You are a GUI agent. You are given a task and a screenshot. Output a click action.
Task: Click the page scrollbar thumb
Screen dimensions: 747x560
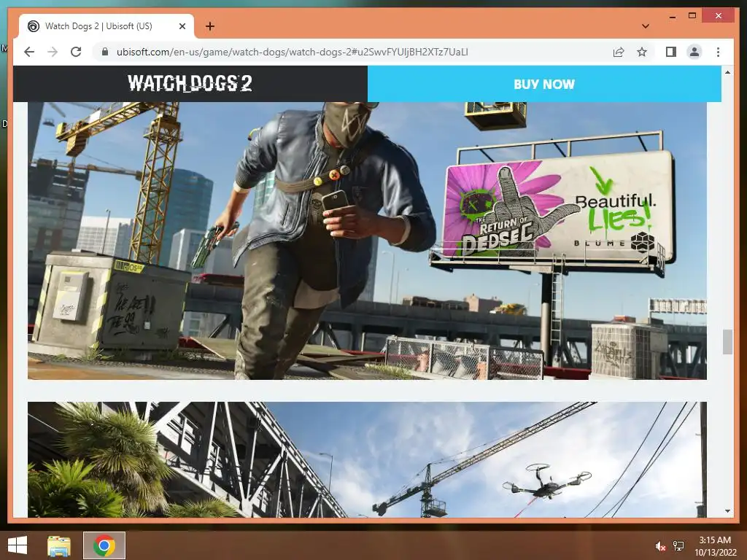click(x=727, y=341)
